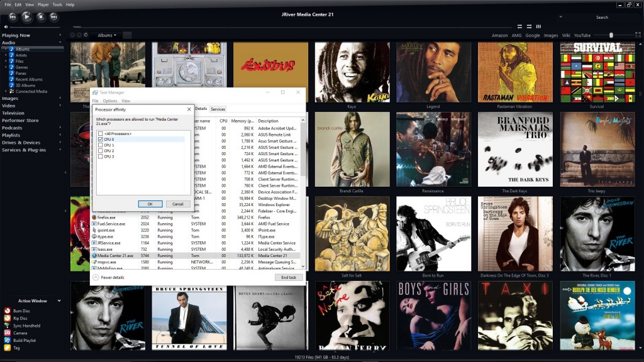The image size is (644, 362).
Task: Check the All Processors checkbox
Action: (x=100, y=134)
